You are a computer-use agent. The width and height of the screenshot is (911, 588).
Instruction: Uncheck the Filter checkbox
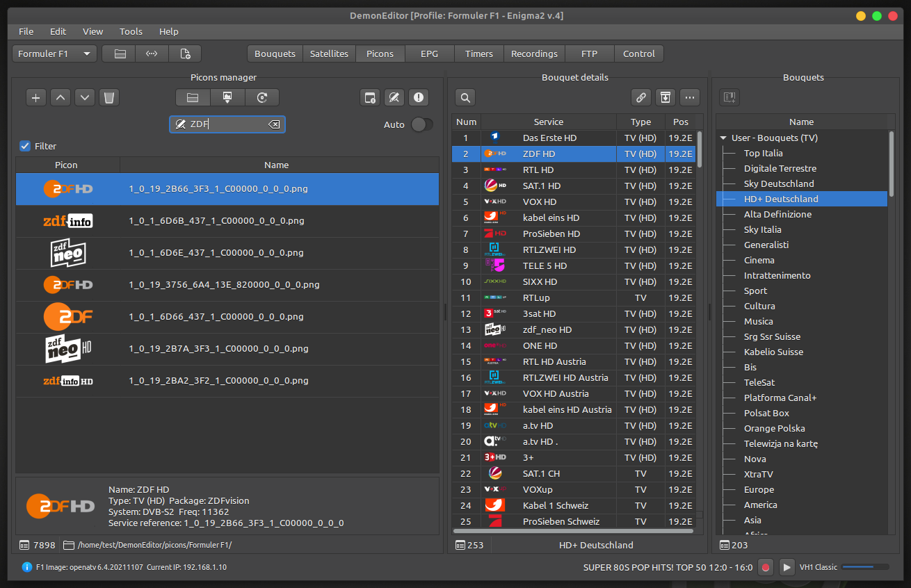point(26,146)
